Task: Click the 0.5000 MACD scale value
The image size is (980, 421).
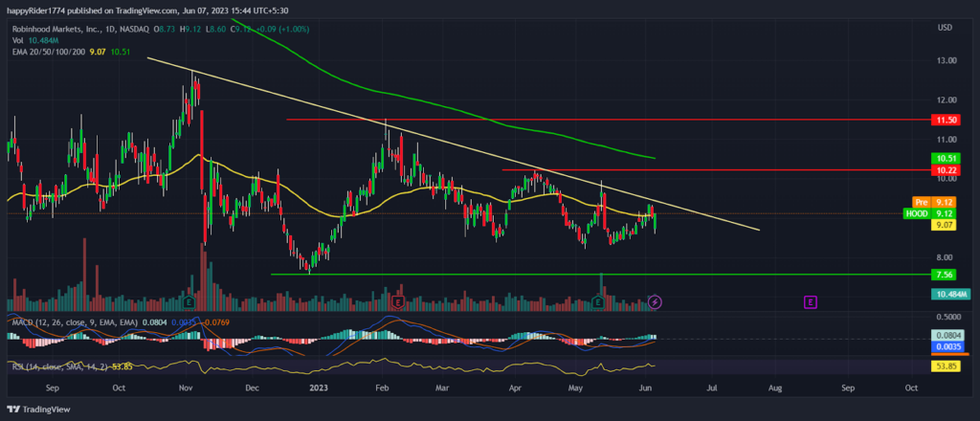Action: point(948,317)
